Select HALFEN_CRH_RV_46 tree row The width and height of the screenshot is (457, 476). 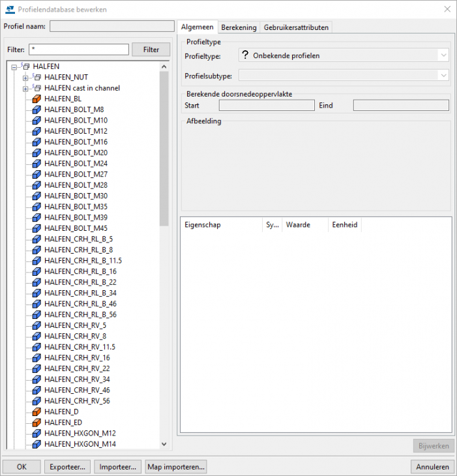coord(77,390)
